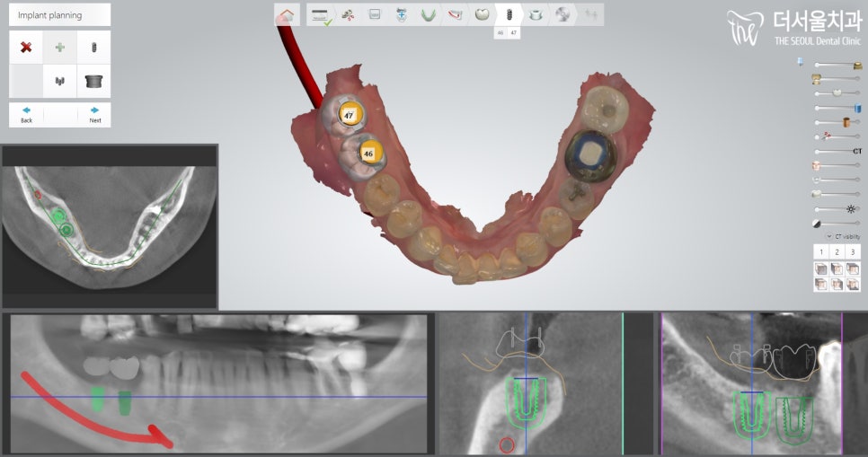Open the green arch panoramic curve step

pyautogui.click(x=429, y=14)
